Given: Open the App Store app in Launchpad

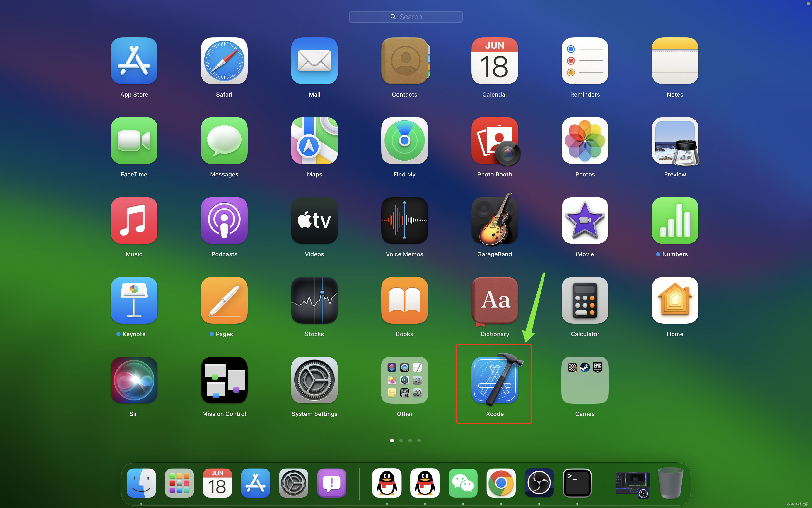Looking at the screenshot, I should pos(134,61).
